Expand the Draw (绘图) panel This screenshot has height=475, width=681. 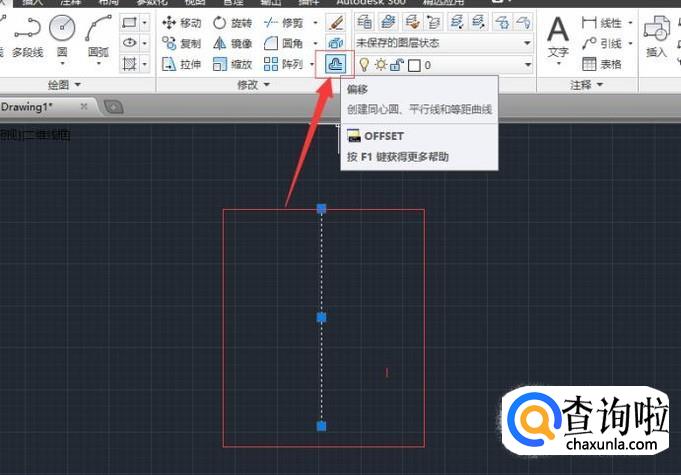tap(65, 86)
